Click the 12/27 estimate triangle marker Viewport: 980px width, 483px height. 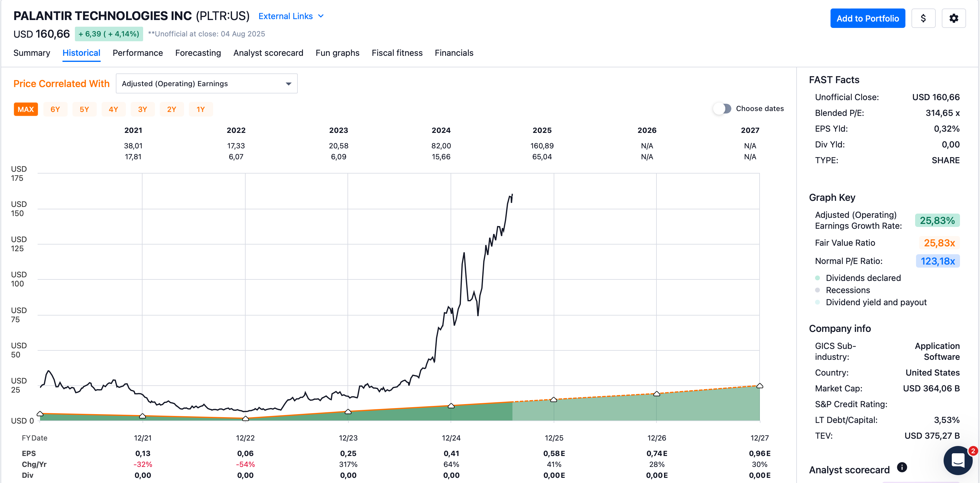point(759,386)
